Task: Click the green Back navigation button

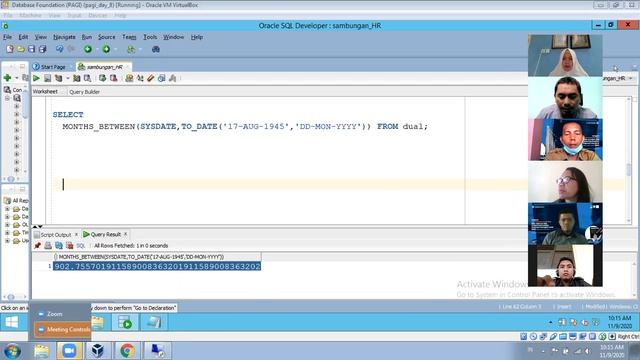Action: (x=88, y=49)
